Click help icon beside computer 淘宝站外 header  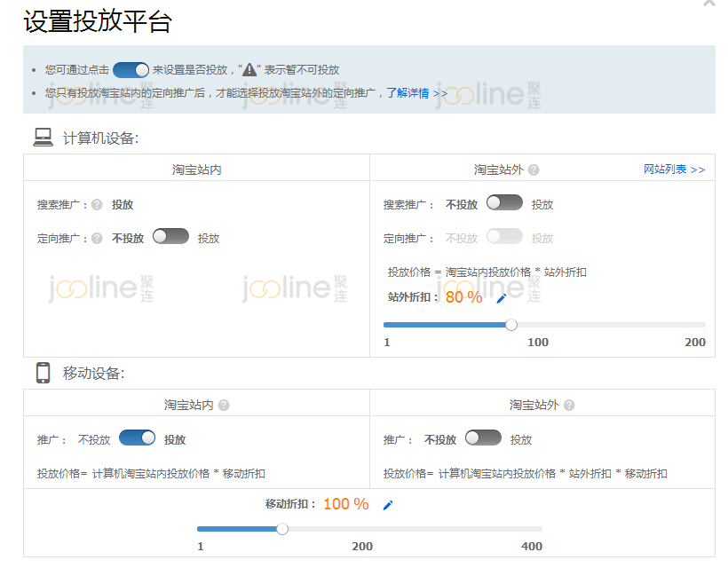[x=534, y=170]
